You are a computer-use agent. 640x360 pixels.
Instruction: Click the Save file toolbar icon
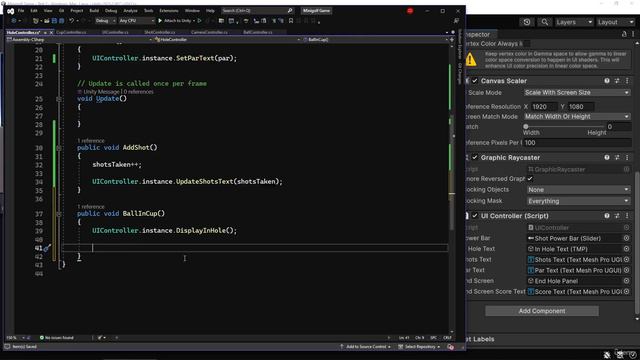coord(54,21)
